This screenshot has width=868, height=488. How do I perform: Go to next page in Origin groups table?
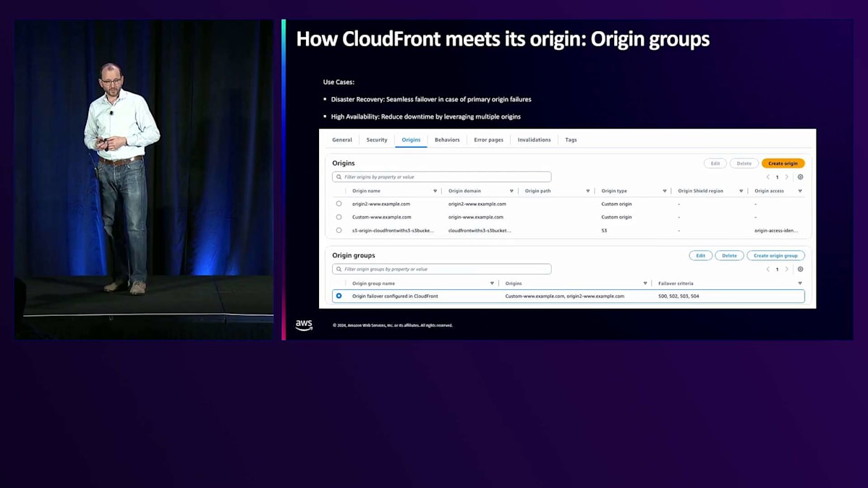[787, 269]
